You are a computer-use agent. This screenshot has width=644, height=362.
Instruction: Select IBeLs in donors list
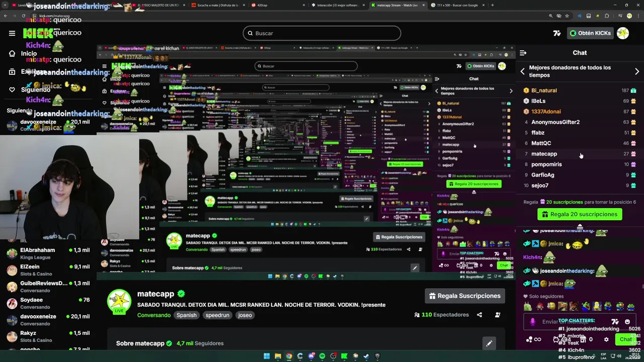[x=580, y=101]
